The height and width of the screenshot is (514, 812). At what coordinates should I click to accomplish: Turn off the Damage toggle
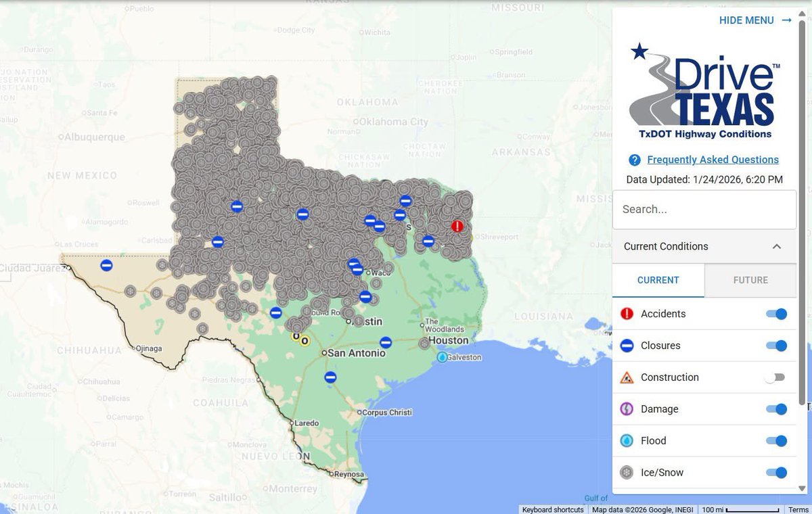pos(776,409)
